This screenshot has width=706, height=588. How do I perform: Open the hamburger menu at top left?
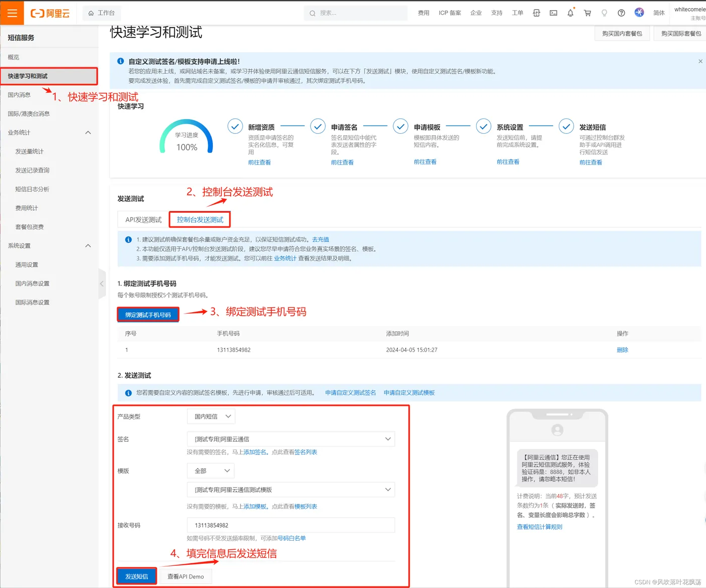pos(12,13)
